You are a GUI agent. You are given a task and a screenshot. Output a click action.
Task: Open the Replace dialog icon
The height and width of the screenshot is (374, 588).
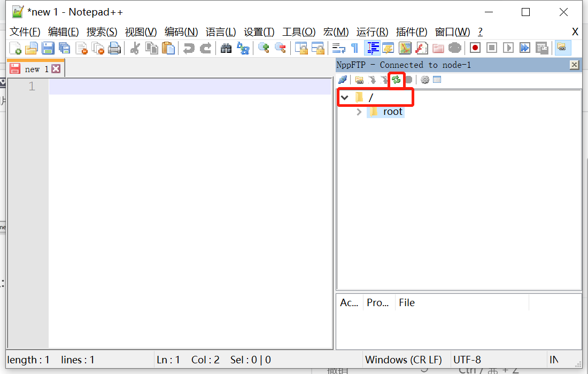(x=243, y=48)
